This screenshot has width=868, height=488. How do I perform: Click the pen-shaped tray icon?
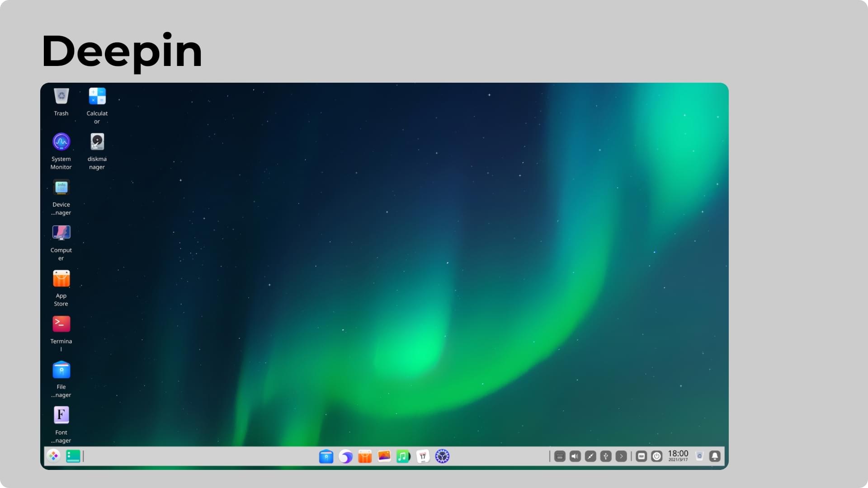point(590,456)
